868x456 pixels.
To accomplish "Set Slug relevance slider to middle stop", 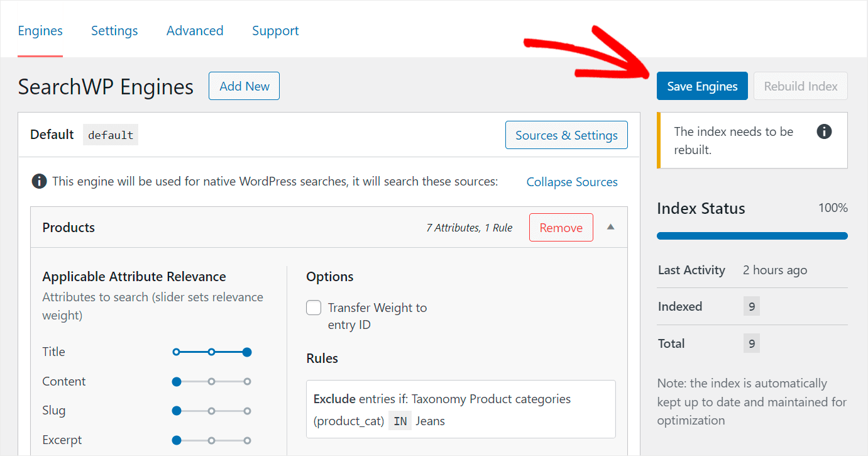I will (x=212, y=411).
